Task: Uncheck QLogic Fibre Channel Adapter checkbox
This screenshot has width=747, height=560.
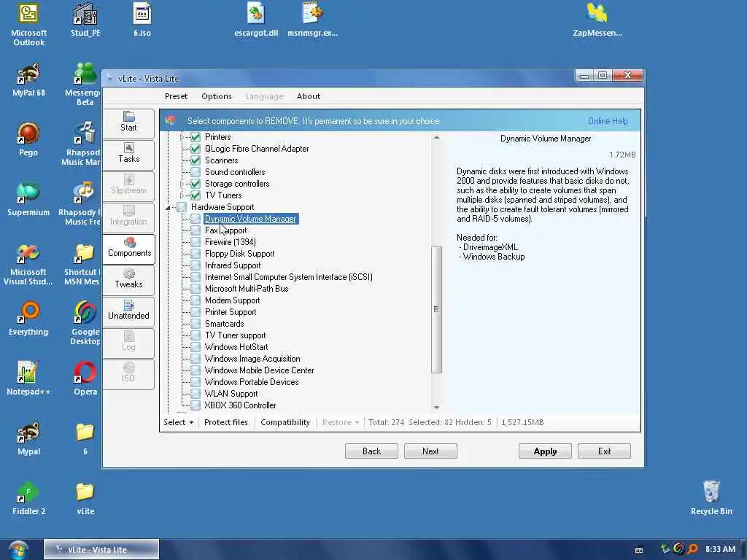Action: (x=196, y=149)
